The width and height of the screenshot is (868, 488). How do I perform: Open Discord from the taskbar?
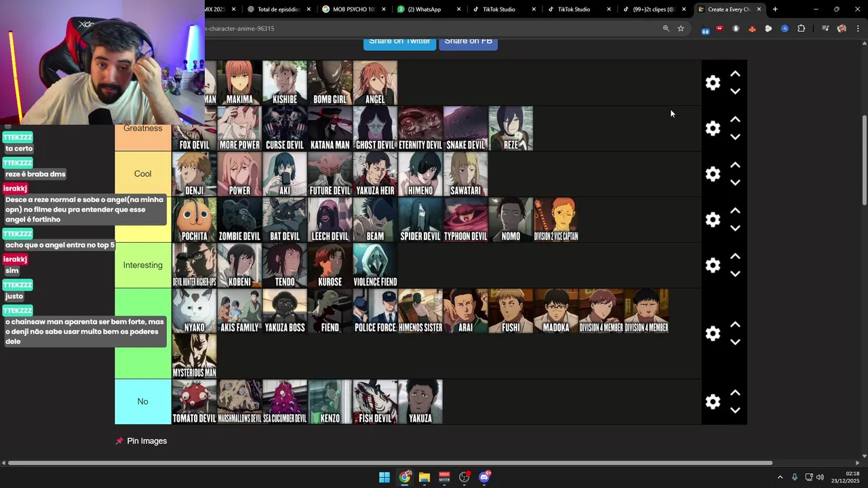(484, 477)
